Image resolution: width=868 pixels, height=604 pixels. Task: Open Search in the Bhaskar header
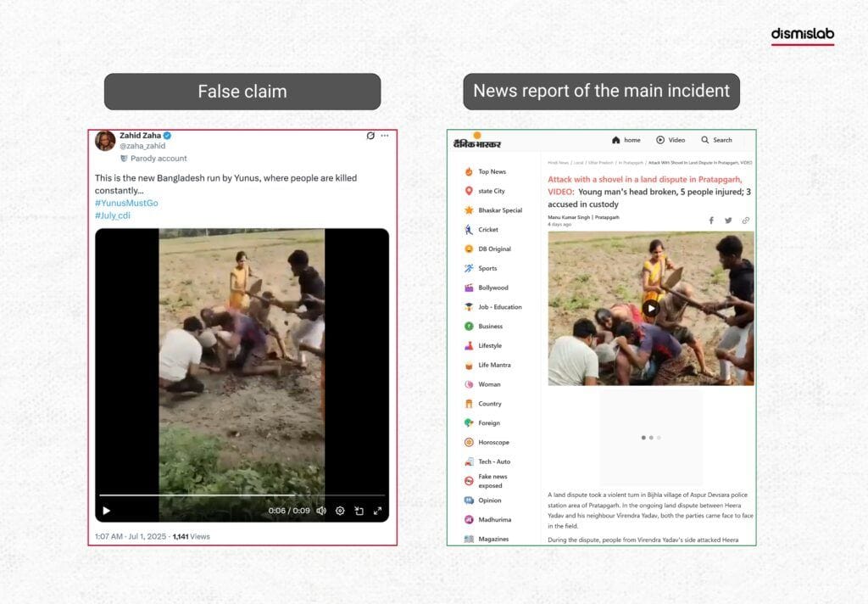tap(716, 140)
